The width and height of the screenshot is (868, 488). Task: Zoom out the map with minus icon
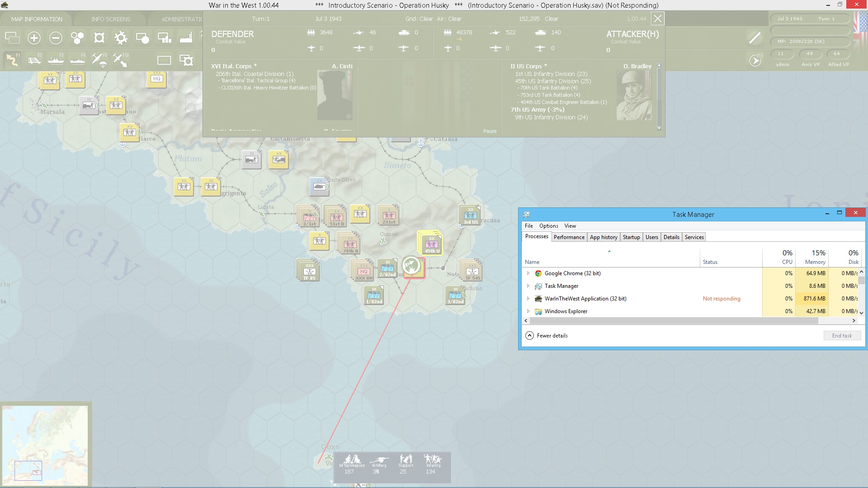coord(56,38)
